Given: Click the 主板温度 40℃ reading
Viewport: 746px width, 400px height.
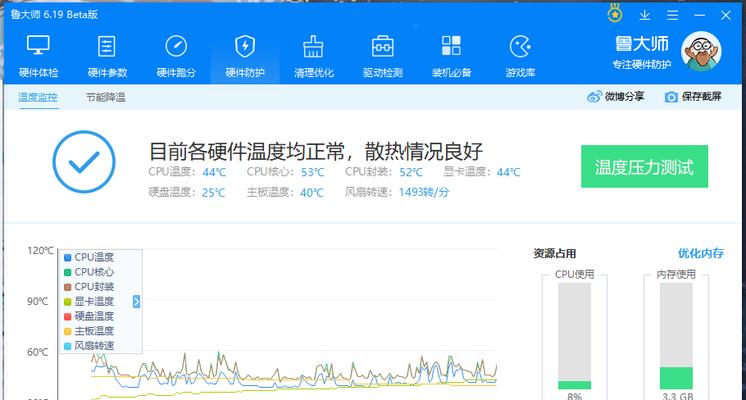Looking at the screenshot, I should click(285, 192).
